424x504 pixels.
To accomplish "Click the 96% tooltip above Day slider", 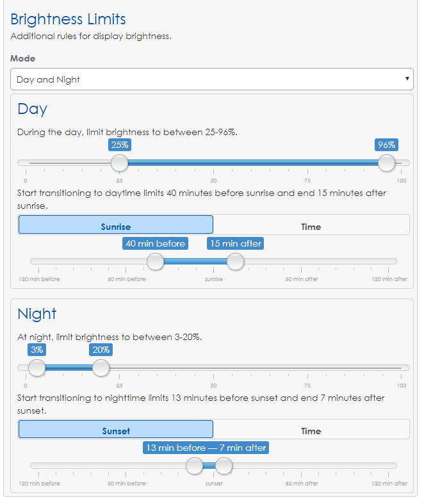I will click(x=386, y=145).
